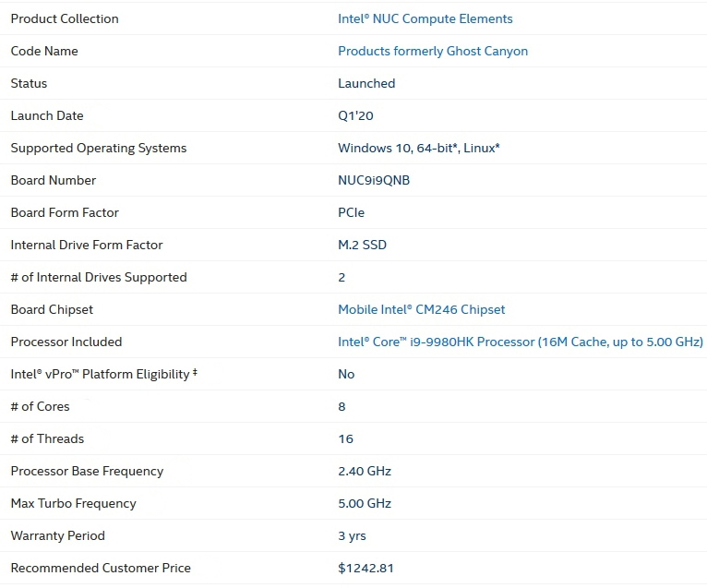Click the Supported Operating Systems label
This screenshot has height=588, width=707.
tap(98, 149)
